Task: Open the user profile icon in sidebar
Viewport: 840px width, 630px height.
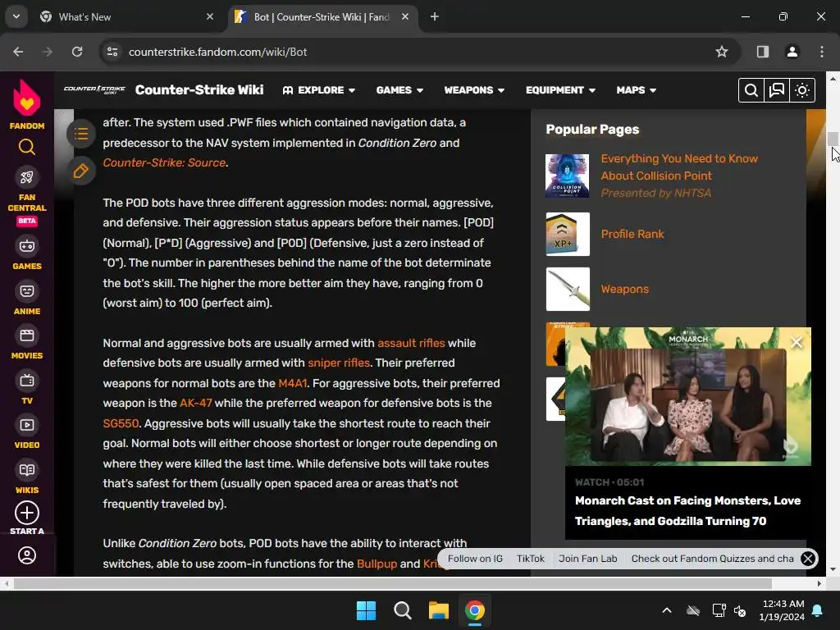Action: point(27,555)
